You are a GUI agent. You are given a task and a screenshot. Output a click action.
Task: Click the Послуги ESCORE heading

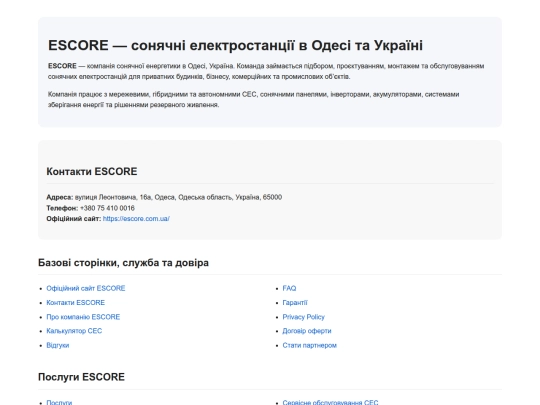(x=81, y=377)
